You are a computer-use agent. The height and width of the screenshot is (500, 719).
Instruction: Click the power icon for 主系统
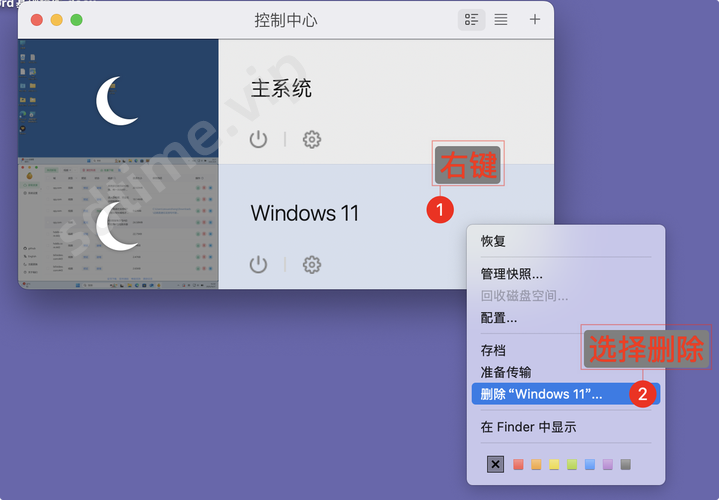pyautogui.click(x=258, y=139)
